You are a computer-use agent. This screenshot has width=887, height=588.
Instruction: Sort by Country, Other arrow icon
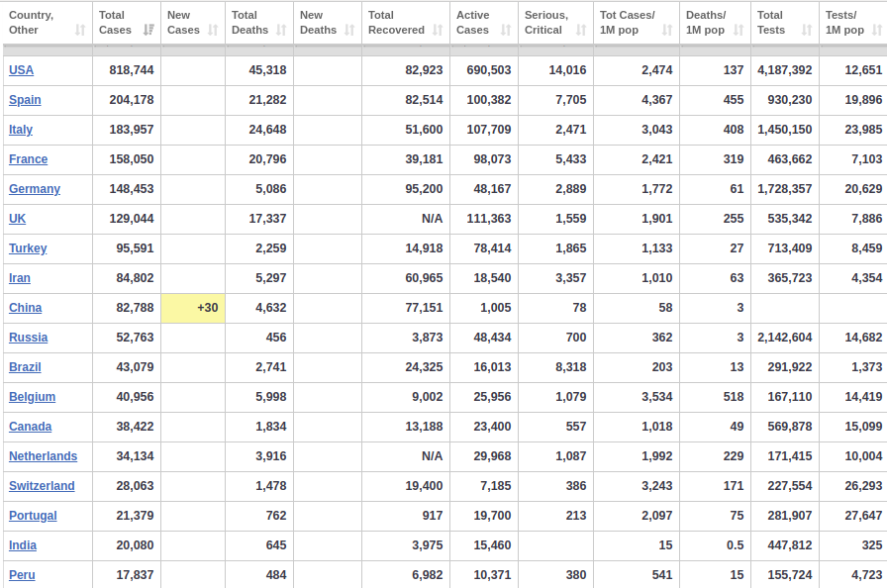point(80,30)
